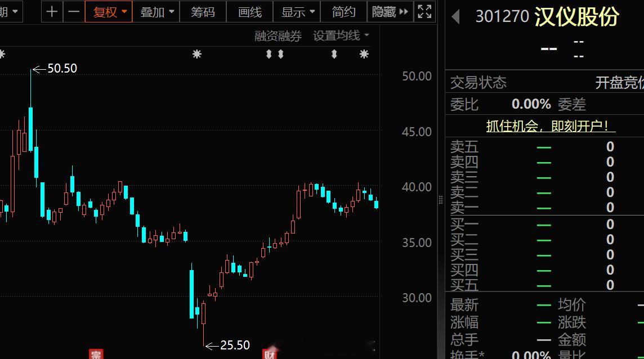Select the 买五 bid row
Image resolution: width=644 pixels, height=359 pixels.
tap(544, 285)
